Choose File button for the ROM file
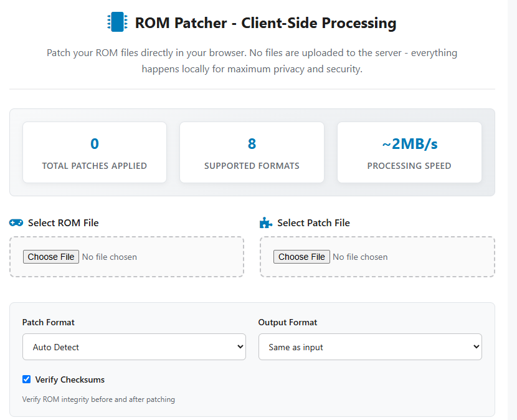Image resolution: width=517 pixels, height=420 pixels. coord(51,257)
